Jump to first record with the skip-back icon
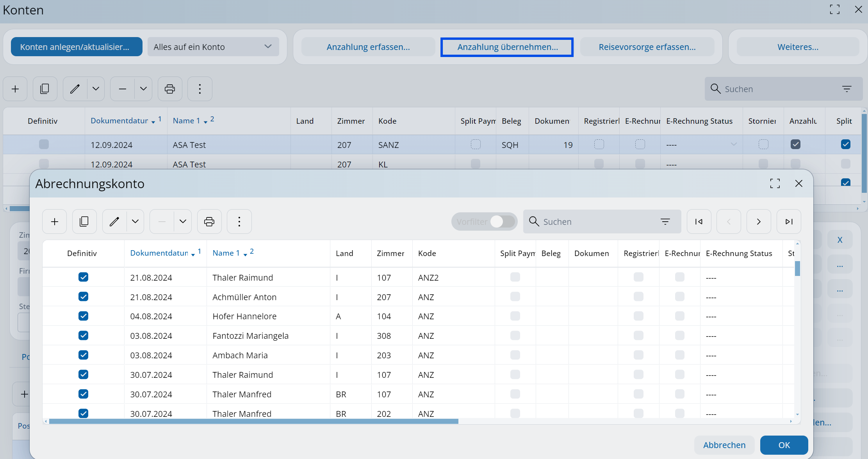 click(699, 222)
